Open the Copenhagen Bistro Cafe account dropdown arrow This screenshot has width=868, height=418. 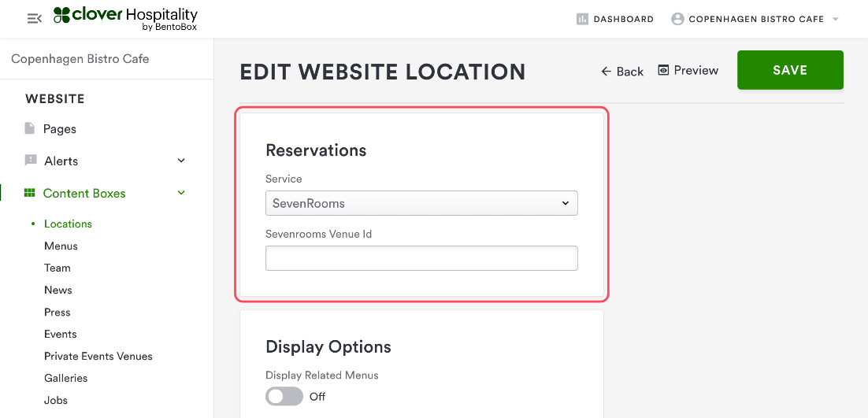pyautogui.click(x=836, y=19)
